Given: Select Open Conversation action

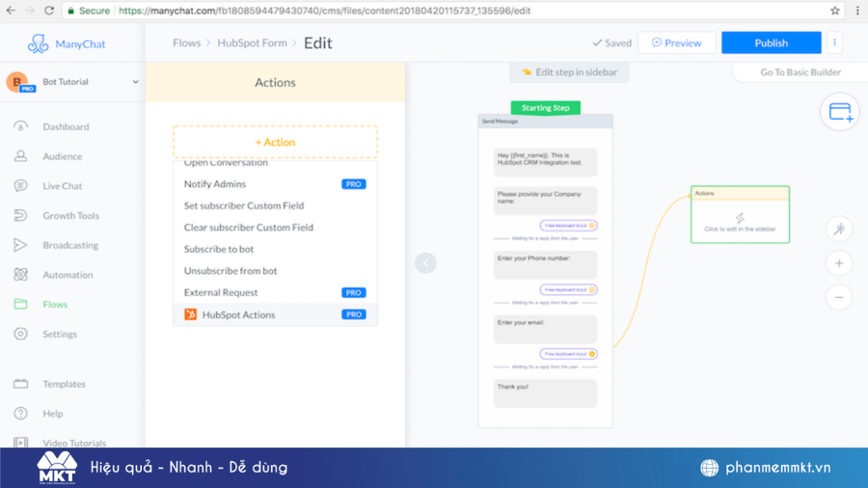Looking at the screenshot, I should coord(226,163).
